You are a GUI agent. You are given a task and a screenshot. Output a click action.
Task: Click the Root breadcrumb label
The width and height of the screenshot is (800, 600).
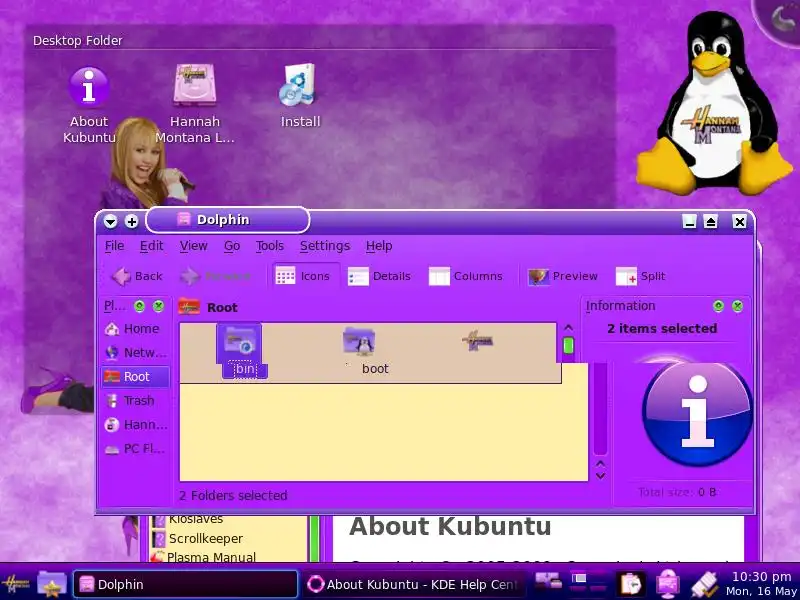click(x=222, y=308)
